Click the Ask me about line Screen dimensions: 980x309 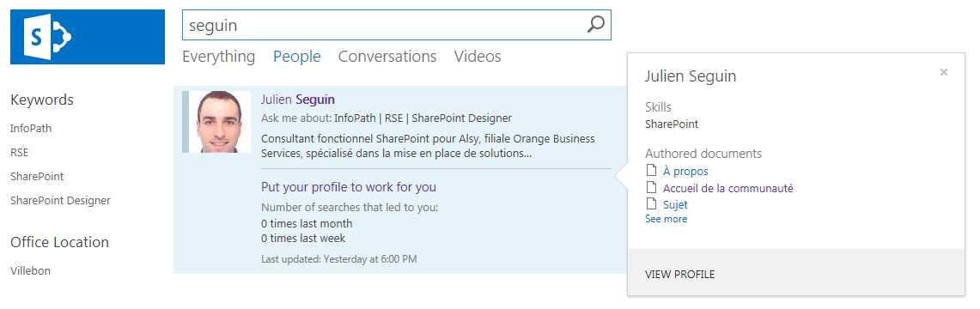coord(387,118)
